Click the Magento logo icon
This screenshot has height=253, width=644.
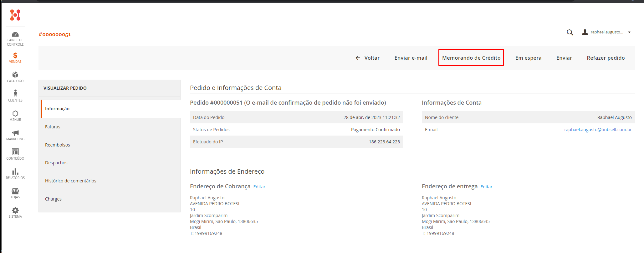15,15
